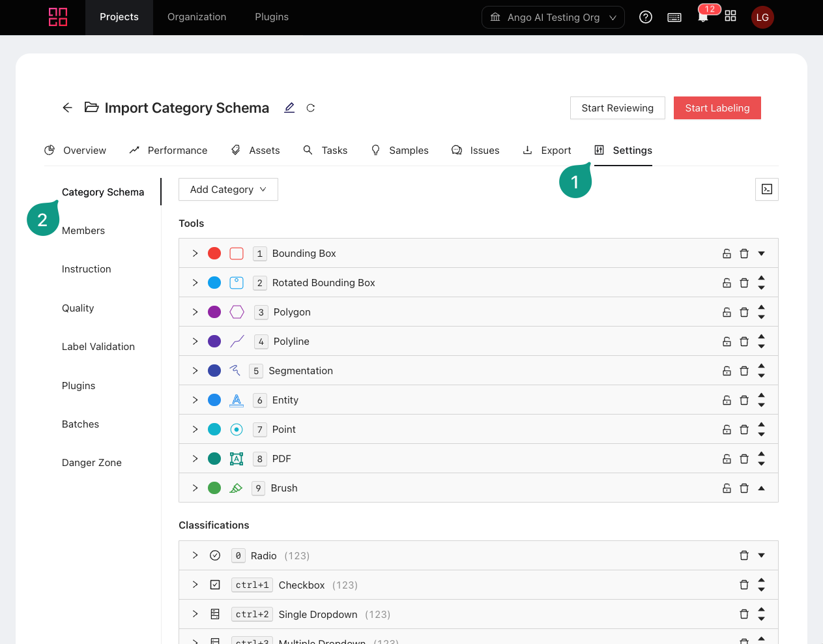Open keyboard shortcuts icon in top bar

coord(674,18)
